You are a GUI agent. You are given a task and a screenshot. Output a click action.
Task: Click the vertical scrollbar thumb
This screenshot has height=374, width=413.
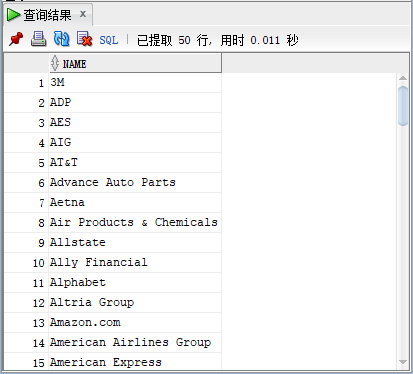(403, 106)
